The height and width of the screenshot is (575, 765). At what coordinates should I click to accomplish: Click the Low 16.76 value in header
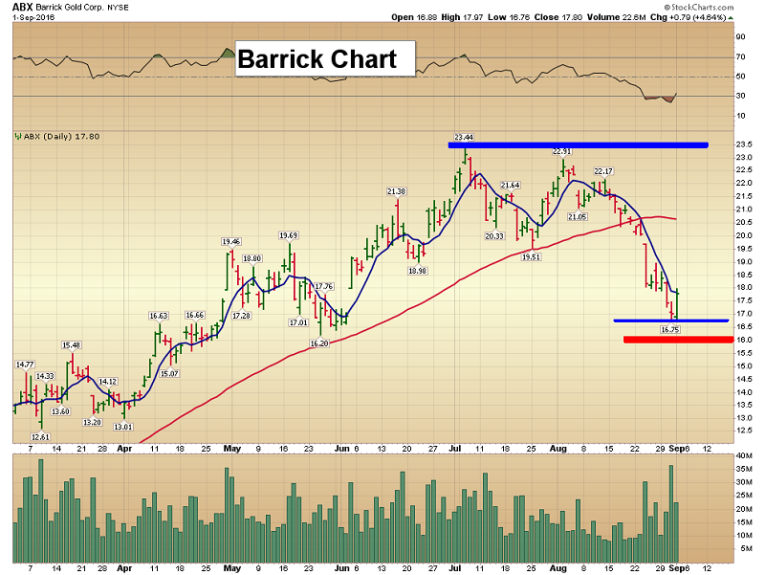tap(508, 18)
